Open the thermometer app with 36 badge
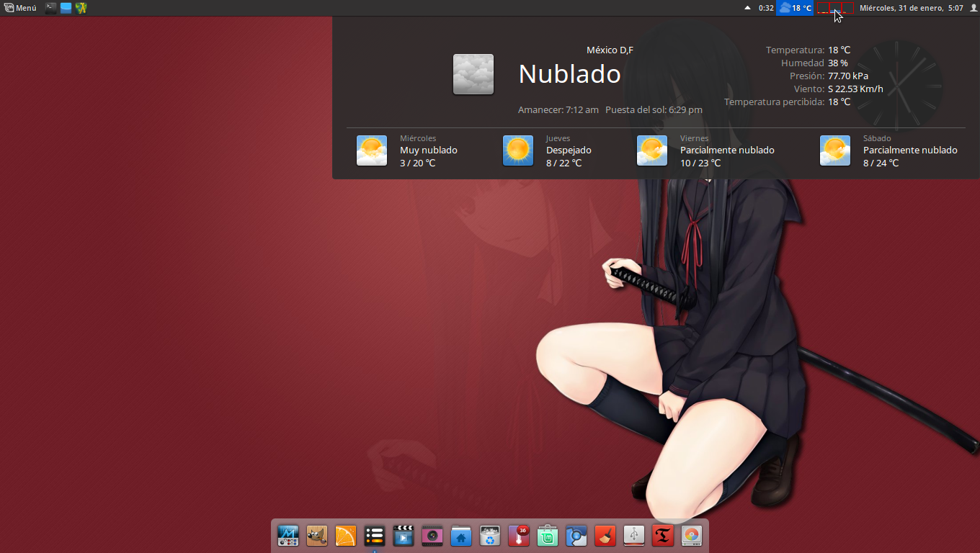980x553 pixels. click(519, 536)
